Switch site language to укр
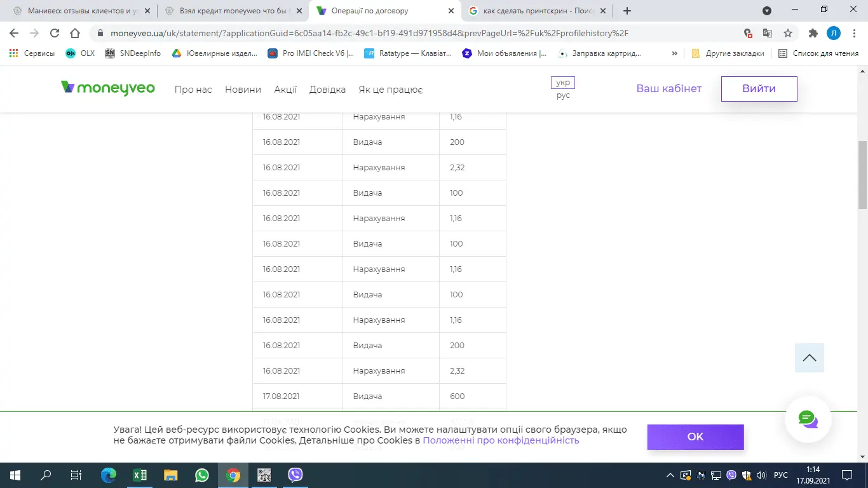This screenshot has height=488, width=868. click(563, 83)
